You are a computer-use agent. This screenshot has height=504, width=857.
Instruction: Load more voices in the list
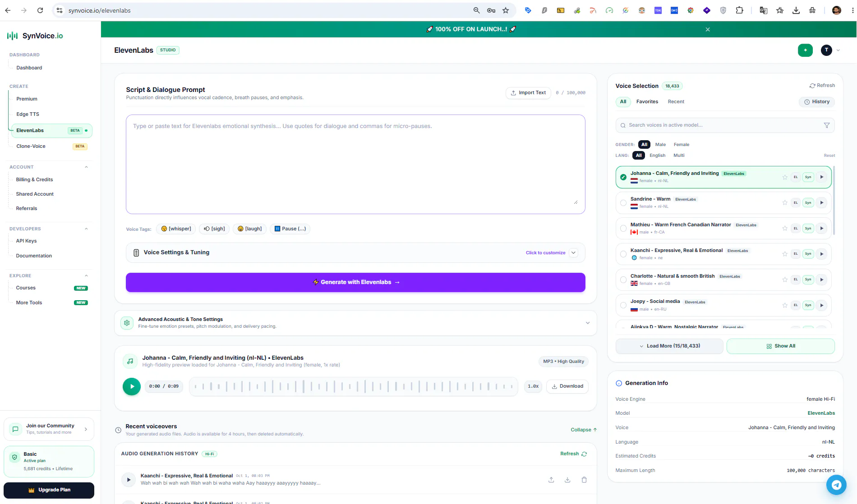(669, 346)
